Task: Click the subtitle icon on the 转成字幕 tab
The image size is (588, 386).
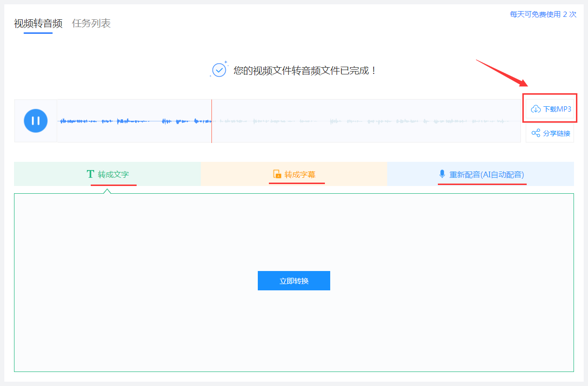Action: (277, 175)
